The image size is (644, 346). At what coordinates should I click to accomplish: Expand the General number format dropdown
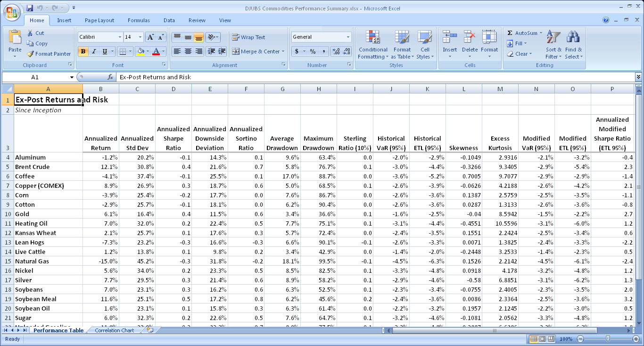348,37
